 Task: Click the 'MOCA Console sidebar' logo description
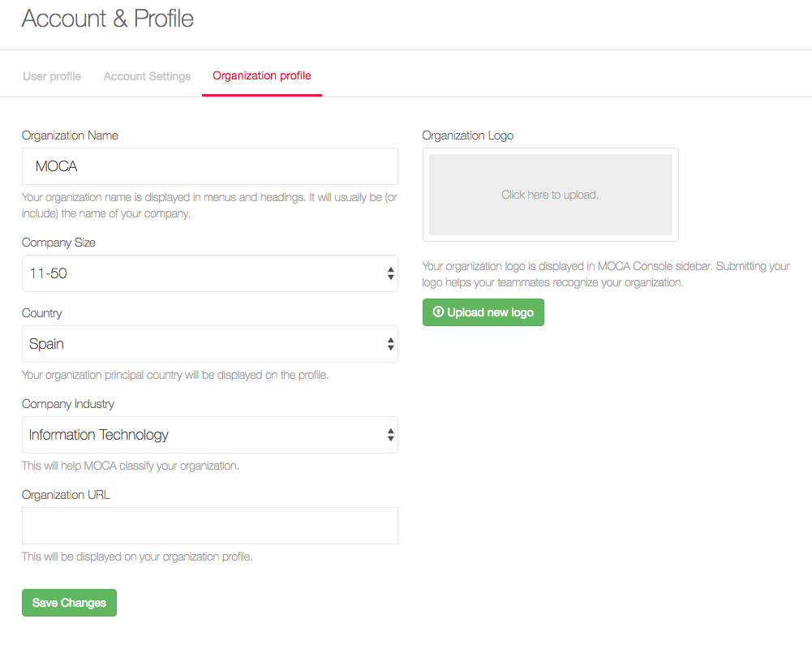[x=606, y=274]
